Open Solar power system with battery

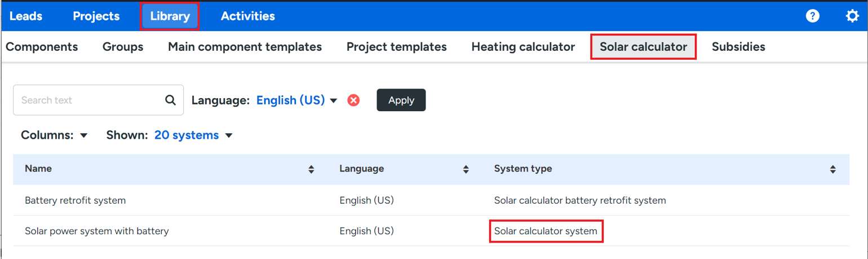tap(97, 231)
